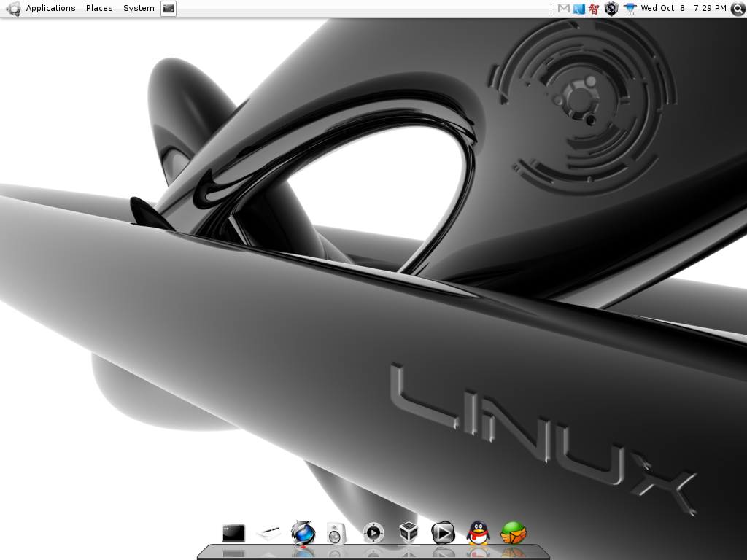Click the dark hexagon globe tray icon
Viewport: 747px width, 560px height.
coord(611,9)
